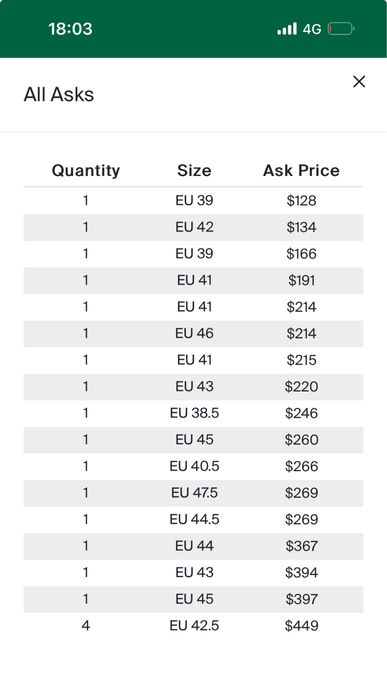The height and width of the screenshot is (699, 387).
Task: Choose the EU 41 row priced $191
Action: click(x=194, y=280)
